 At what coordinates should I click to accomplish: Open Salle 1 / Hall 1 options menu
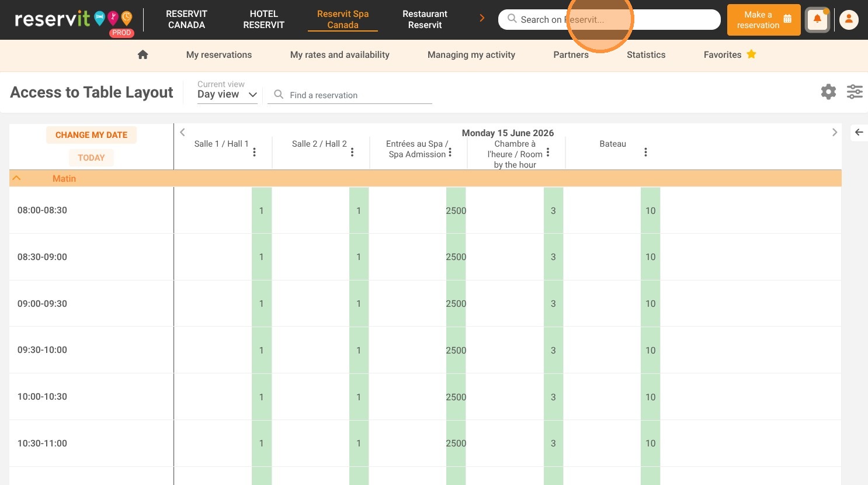coord(254,152)
